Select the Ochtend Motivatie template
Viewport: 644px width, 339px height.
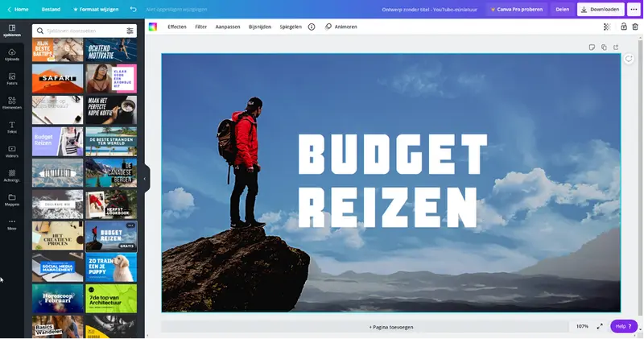111,50
